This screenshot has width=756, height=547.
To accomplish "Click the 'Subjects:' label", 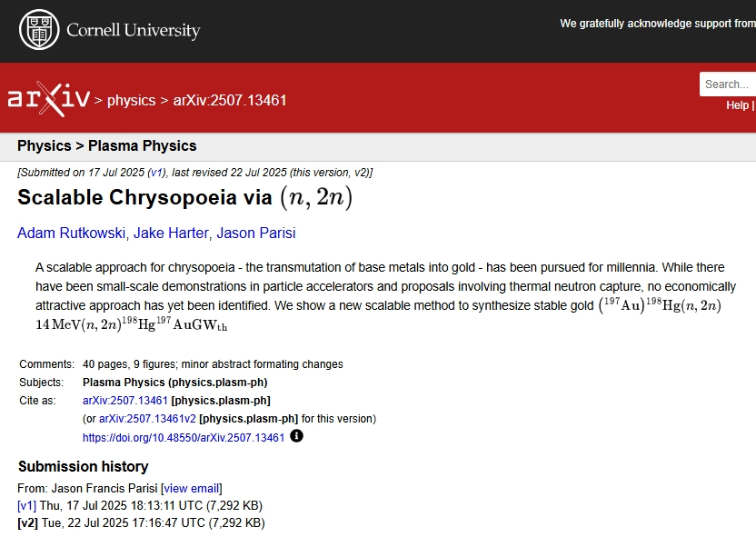I will (42, 383).
